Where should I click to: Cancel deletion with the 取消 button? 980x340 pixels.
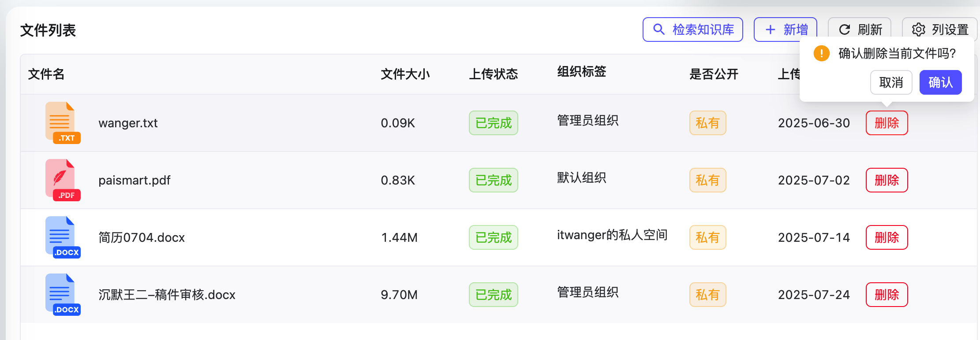[x=891, y=82]
